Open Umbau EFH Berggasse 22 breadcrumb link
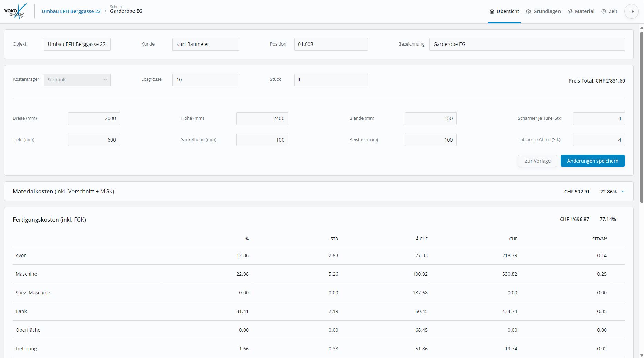 [x=71, y=11]
